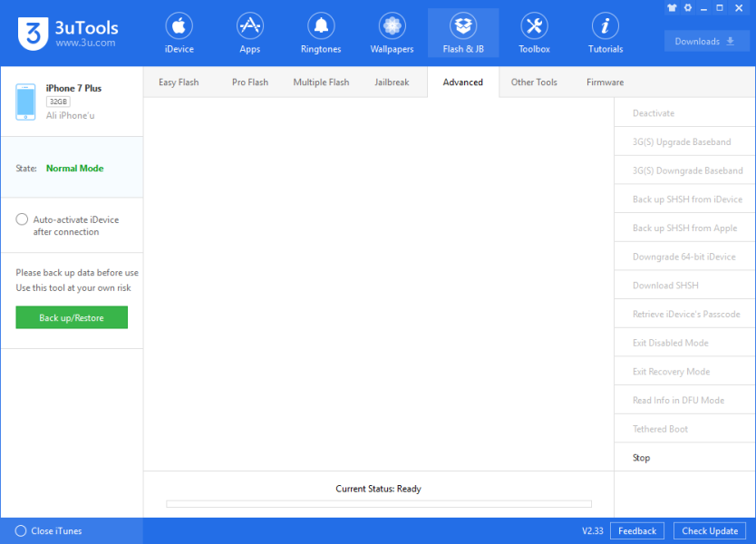Select the Multiple Flash tab
Screen dimensions: 756x544
[x=321, y=83]
